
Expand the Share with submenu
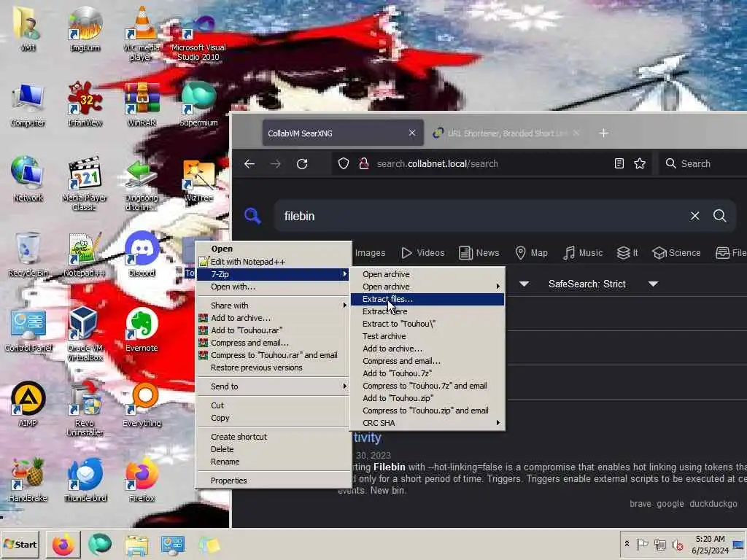coord(274,306)
